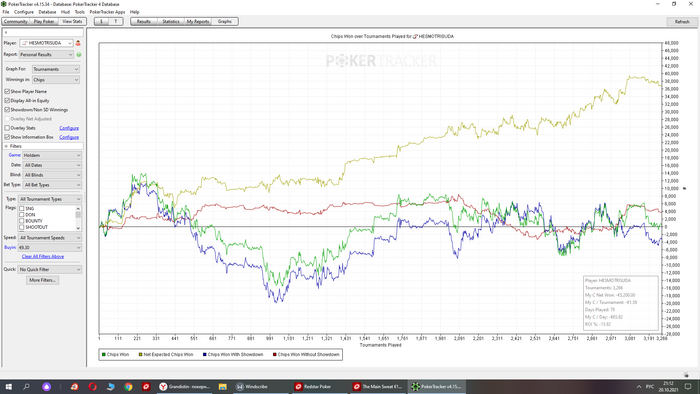Click the PokerTracker title bar app icon

coord(4,4)
